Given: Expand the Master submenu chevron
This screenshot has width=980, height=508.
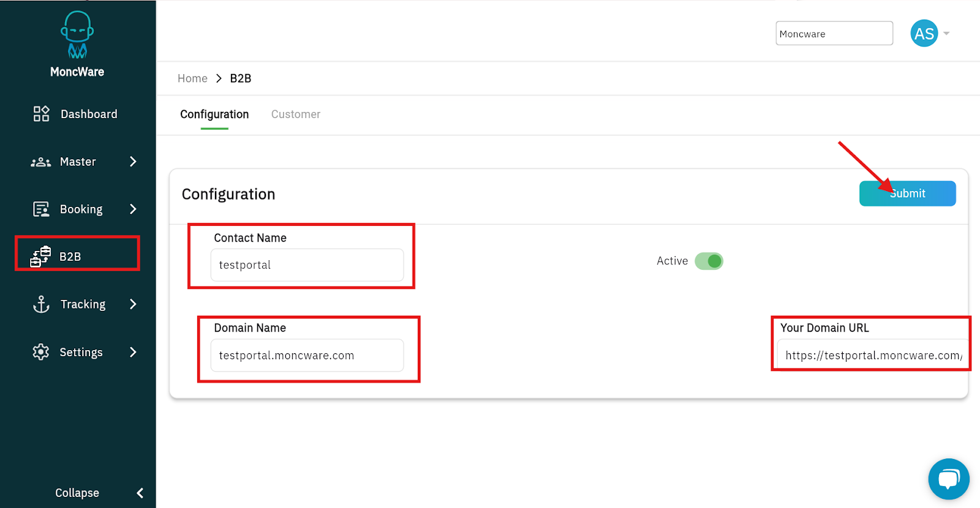Looking at the screenshot, I should tap(133, 162).
